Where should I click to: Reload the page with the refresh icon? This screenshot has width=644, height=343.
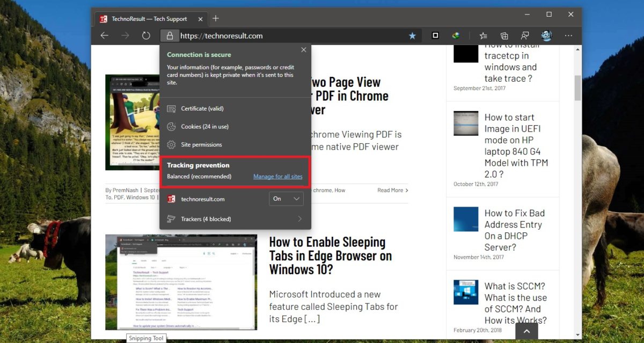pyautogui.click(x=146, y=35)
